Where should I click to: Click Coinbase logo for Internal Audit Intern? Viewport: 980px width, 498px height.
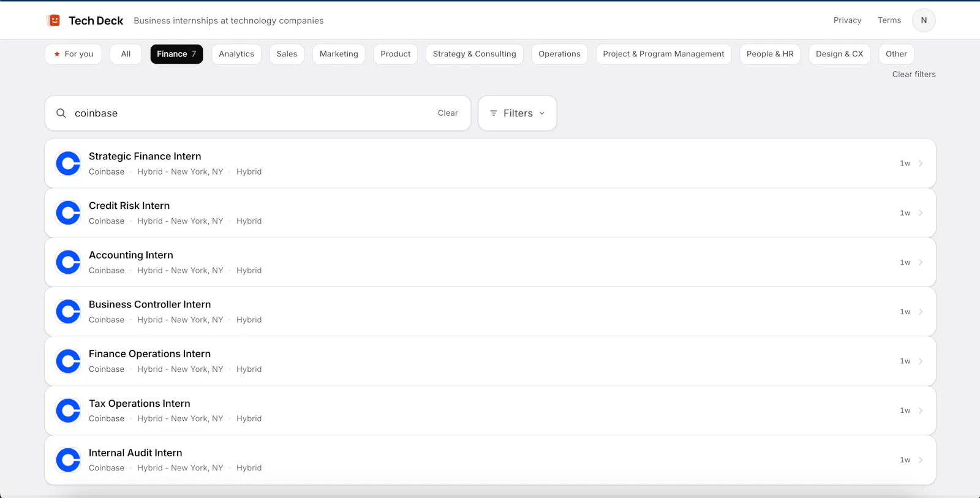click(68, 460)
